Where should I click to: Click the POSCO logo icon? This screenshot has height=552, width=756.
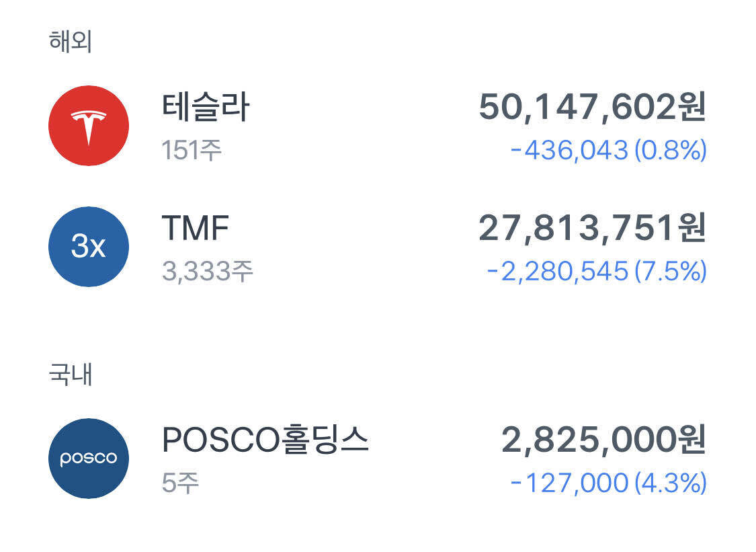pos(89,459)
